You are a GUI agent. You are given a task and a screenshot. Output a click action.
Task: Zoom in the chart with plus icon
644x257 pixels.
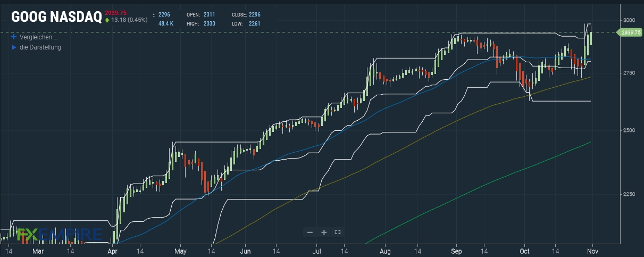[x=324, y=233]
